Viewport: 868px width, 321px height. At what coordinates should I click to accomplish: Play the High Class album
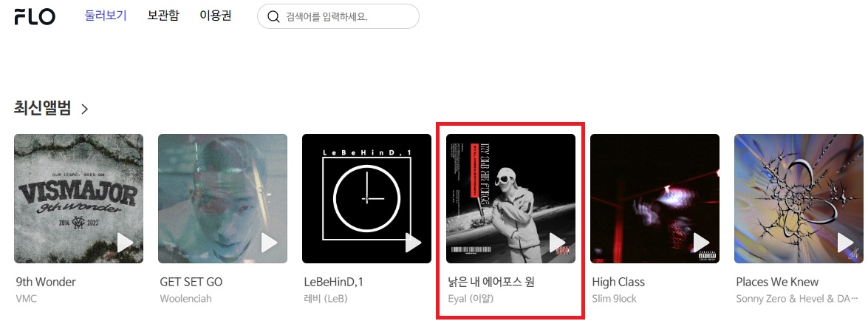[701, 243]
